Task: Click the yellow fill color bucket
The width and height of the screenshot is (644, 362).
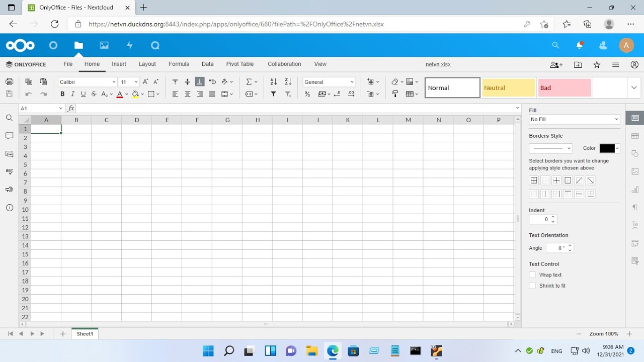Action: coord(135,94)
